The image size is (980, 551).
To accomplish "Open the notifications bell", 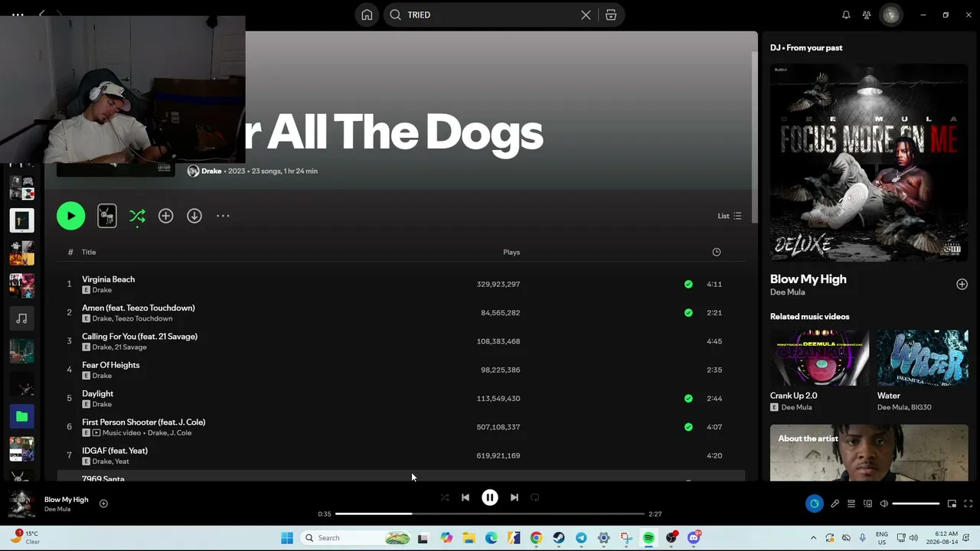I will pos(846,15).
